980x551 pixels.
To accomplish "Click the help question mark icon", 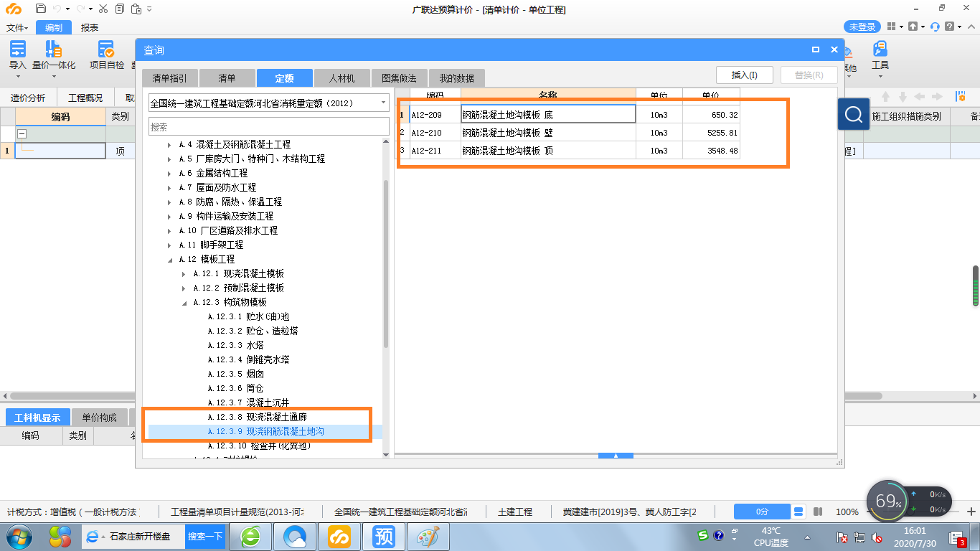I will pos(950,27).
